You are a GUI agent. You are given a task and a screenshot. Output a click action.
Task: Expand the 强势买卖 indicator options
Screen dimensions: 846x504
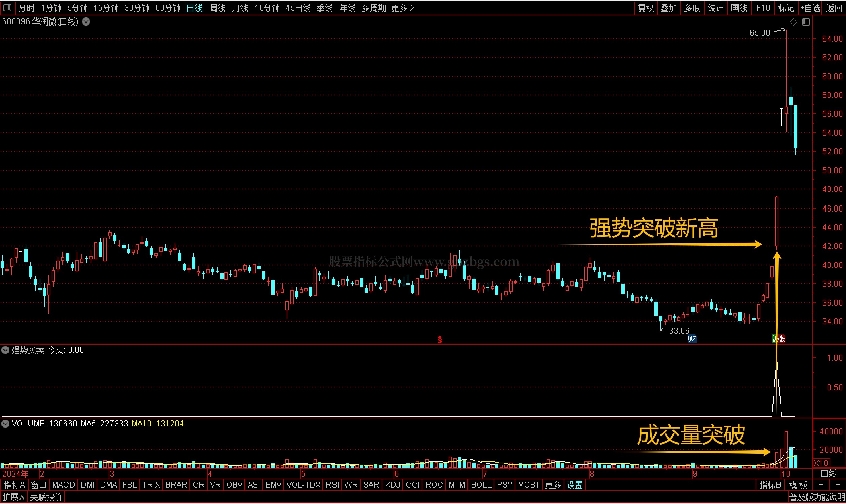tap(5, 350)
